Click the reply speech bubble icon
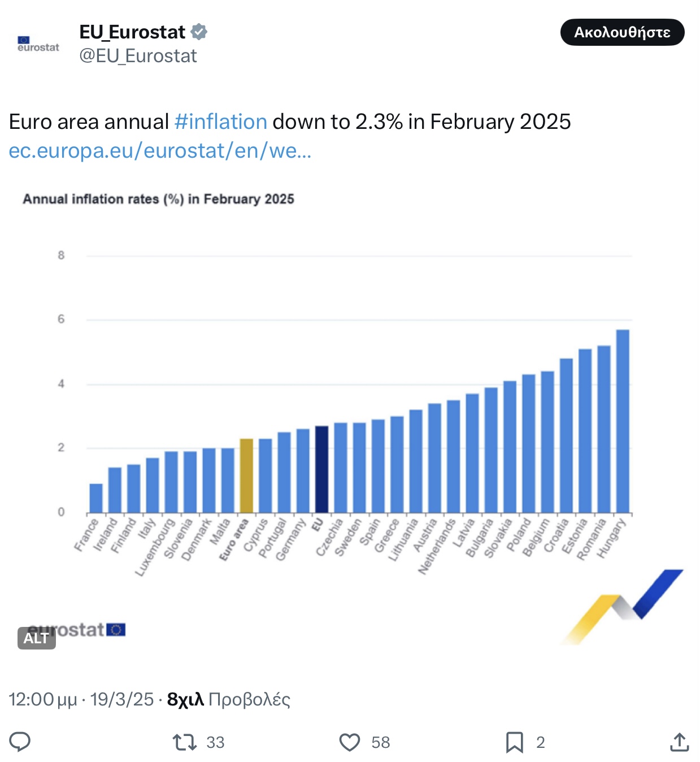 click(20, 741)
